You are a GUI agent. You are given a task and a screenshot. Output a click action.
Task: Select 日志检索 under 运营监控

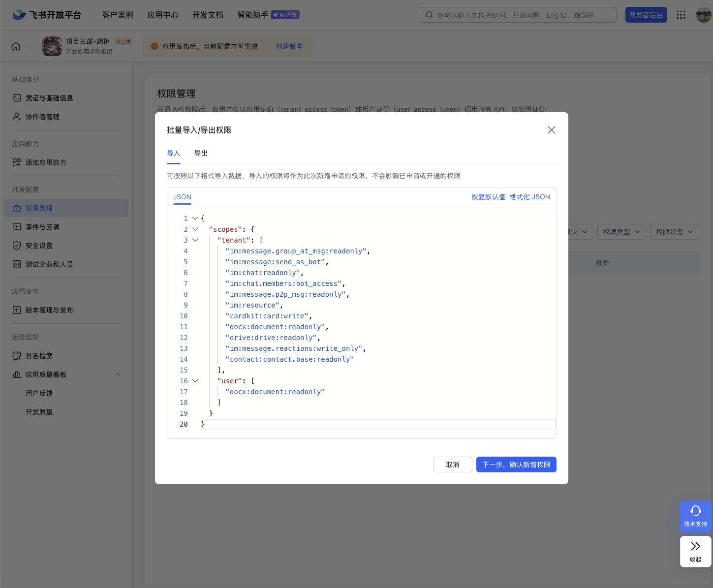tap(39, 356)
